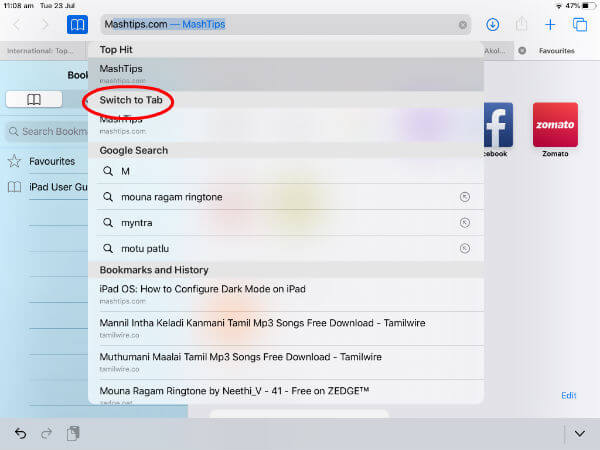The width and height of the screenshot is (600, 450).
Task: Show all tabs overview icon
Action: 580,25
